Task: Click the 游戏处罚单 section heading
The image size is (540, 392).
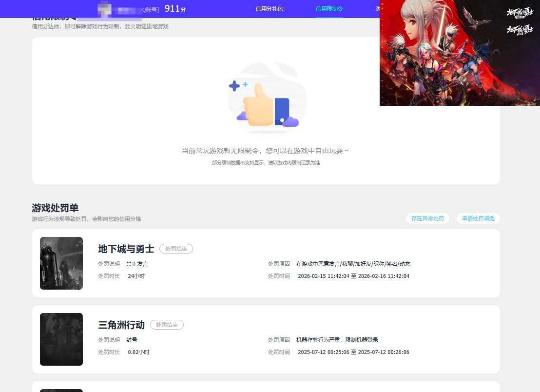Action: 55,208
